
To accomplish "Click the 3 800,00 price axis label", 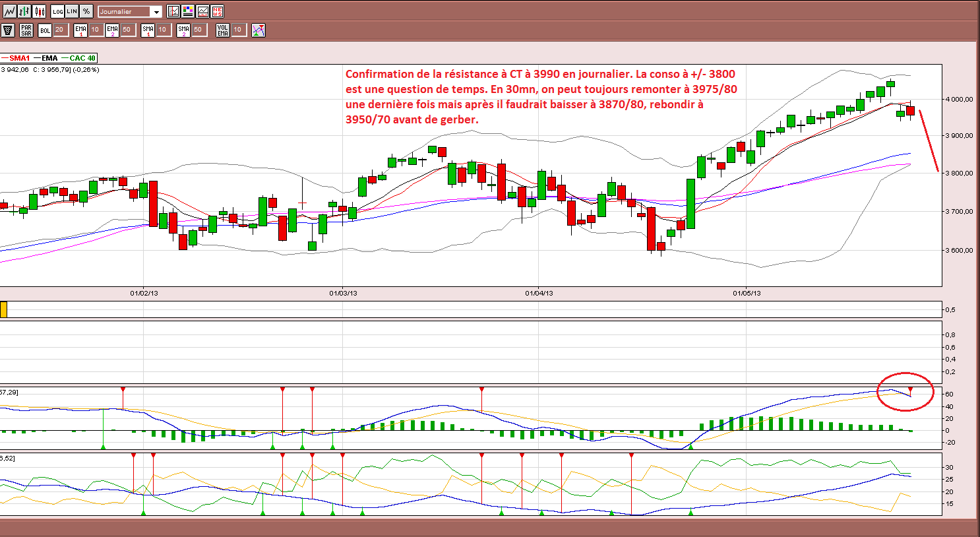I will tap(959, 174).
